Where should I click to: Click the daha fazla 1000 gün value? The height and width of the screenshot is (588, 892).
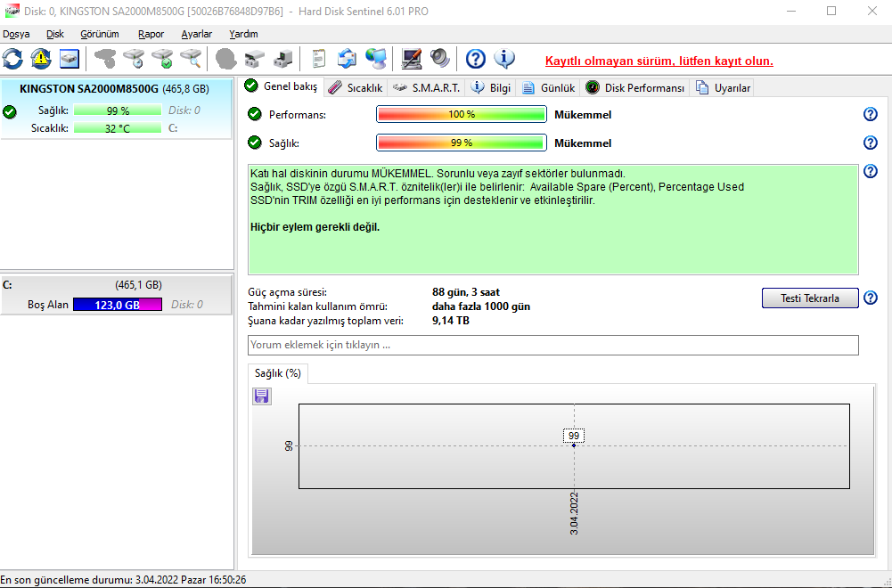click(x=480, y=306)
